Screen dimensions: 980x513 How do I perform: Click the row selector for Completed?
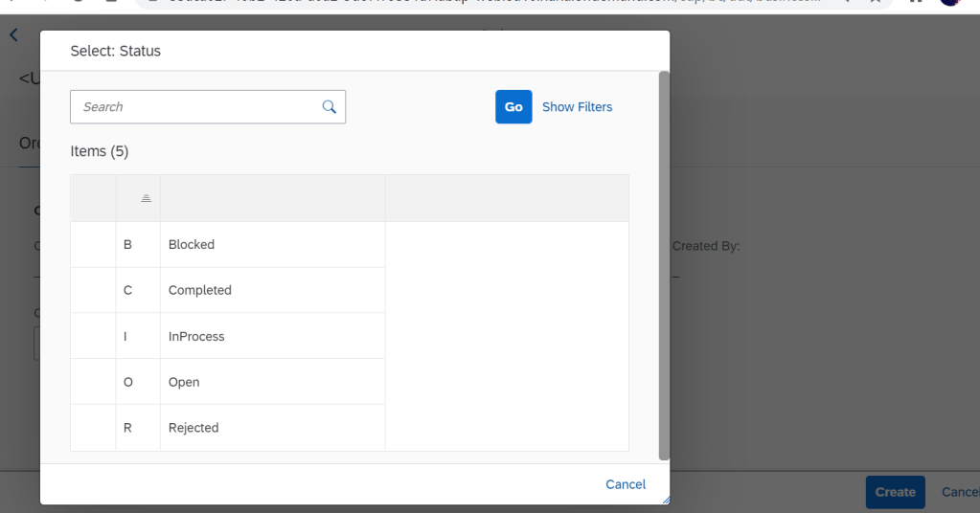[x=93, y=291]
